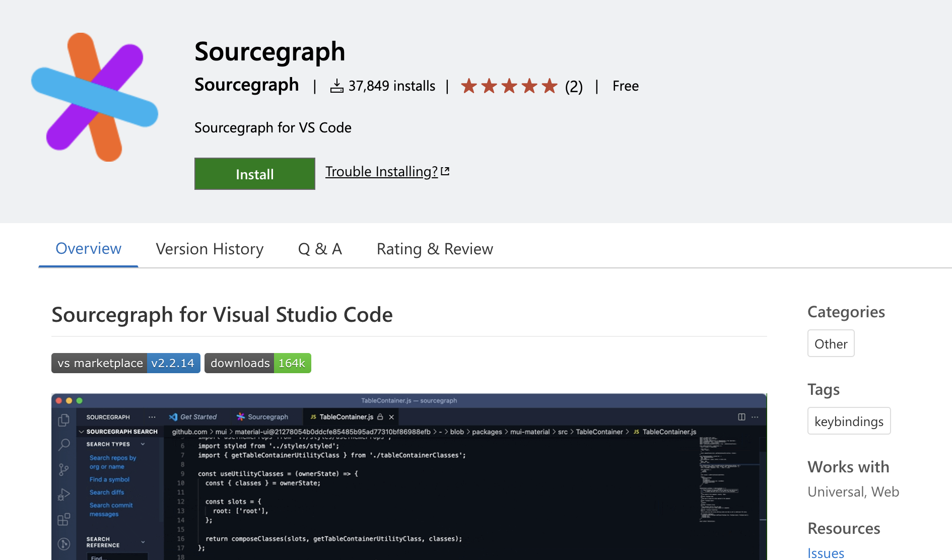Collapse the Search Reference section chevron
This screenshot has width=952, height=560.
[x=143, y=542]
